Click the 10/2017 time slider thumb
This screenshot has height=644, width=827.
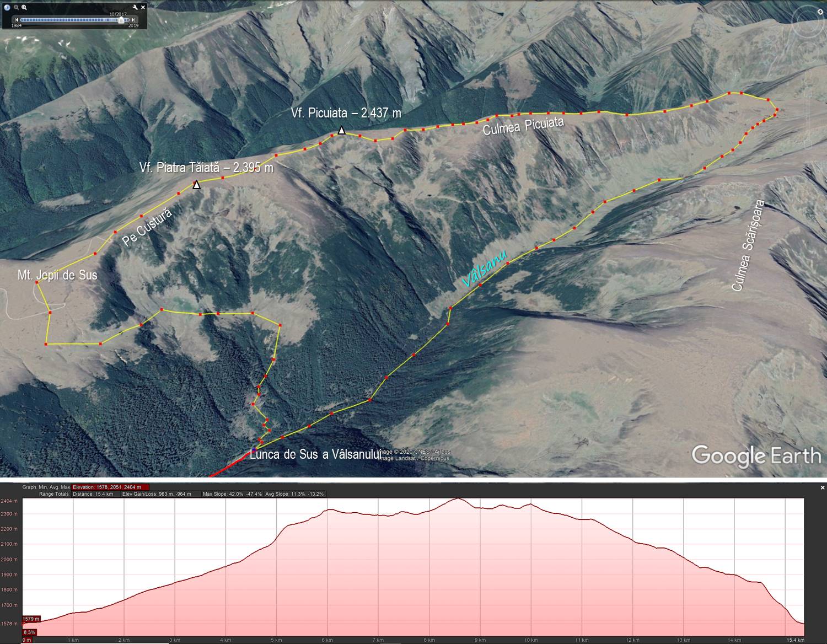click(x=121, y=20)
